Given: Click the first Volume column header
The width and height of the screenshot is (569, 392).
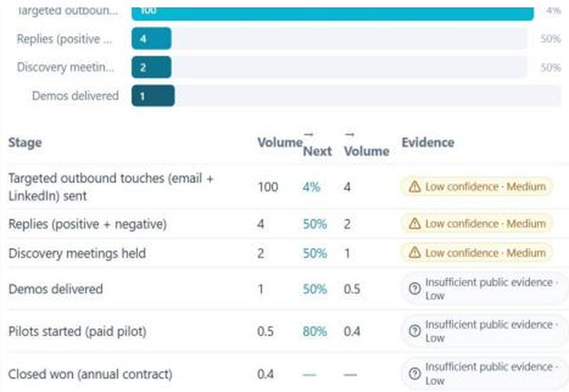Looking at the screenshot, I should (280, 142).
